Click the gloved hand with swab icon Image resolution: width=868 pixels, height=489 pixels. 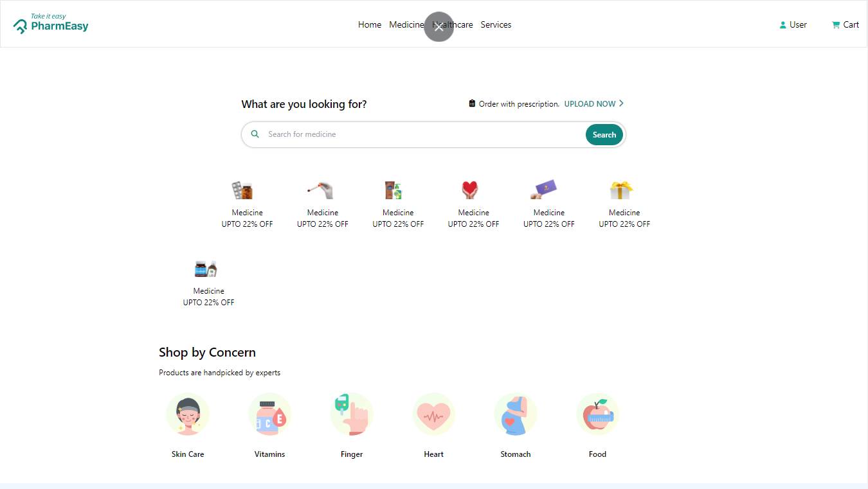coord(321,190)
